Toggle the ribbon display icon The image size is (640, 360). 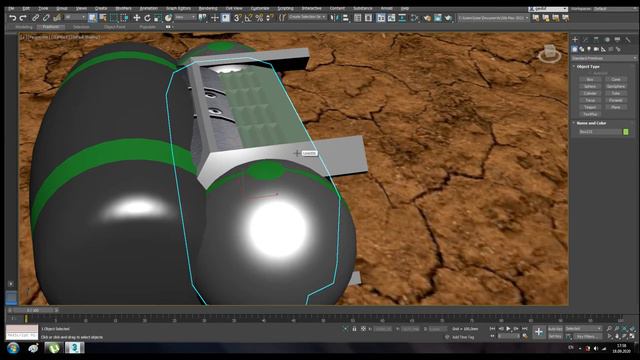point(380,18)
